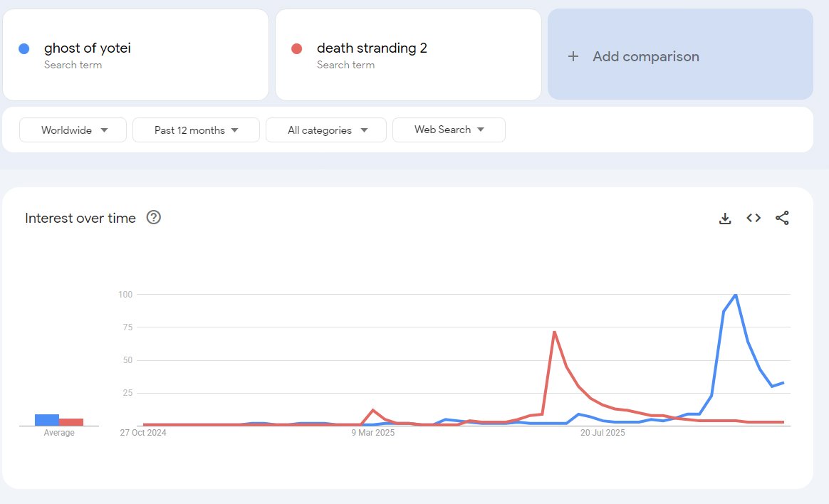Click the "100" y-axis value

click(x=125, y=294)
